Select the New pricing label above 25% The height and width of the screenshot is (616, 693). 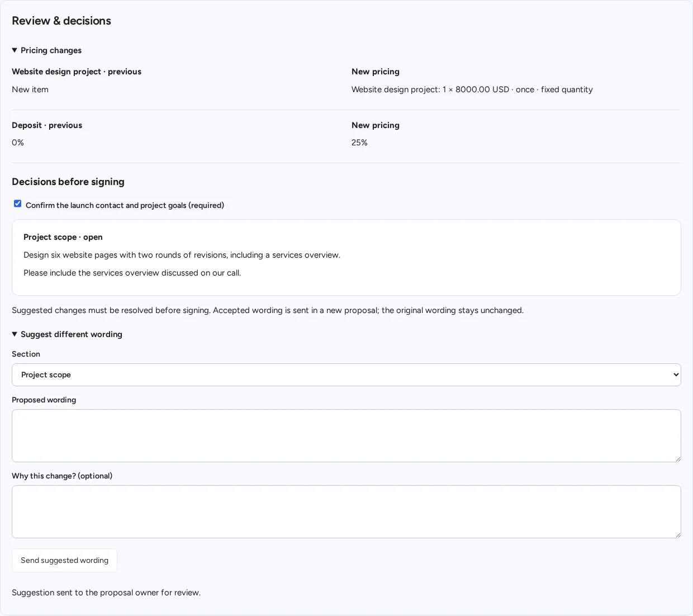coord(376,125)
